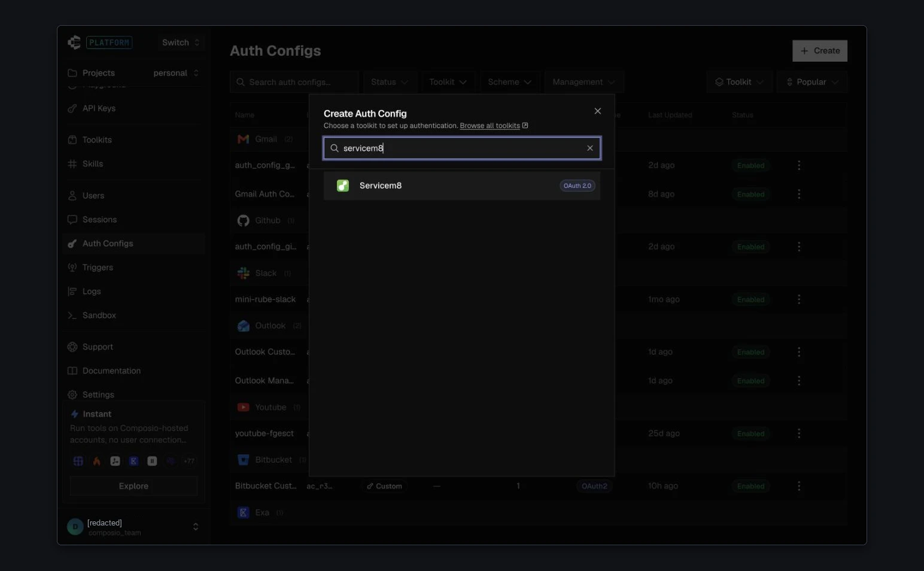The image size is (924, 571).
Task: Click the Support icon in sidebar
Action: (72, 347)
